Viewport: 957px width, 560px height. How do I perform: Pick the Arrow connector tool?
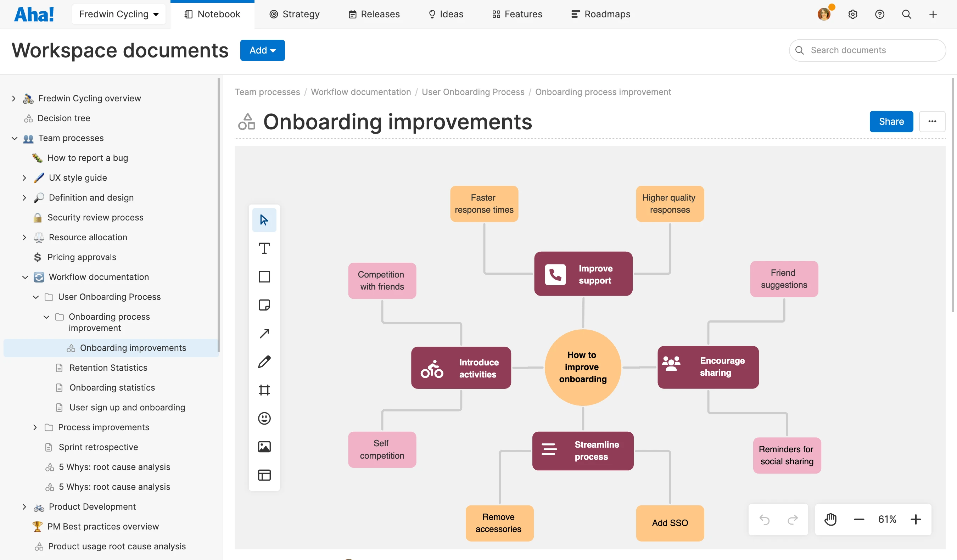pos(264,334)
